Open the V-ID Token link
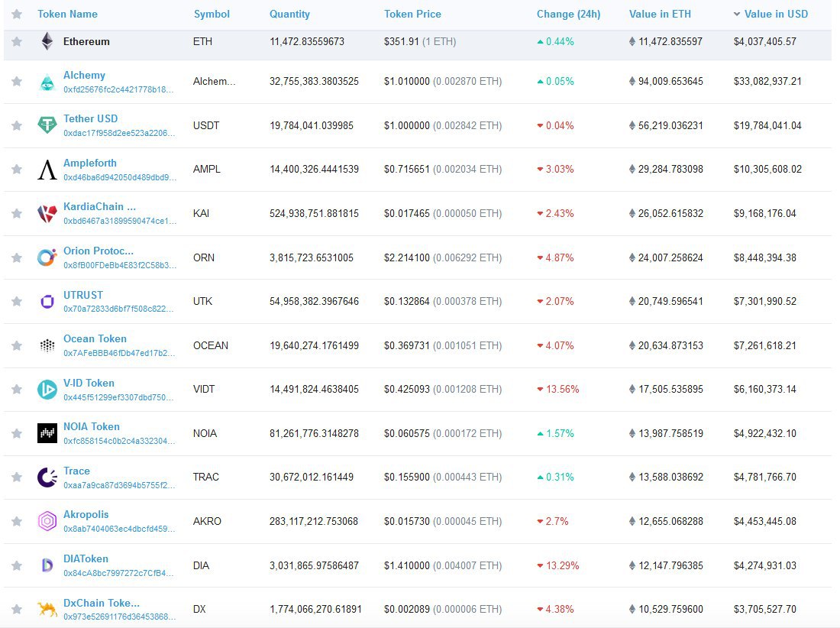840x628 pixels. 89,383
